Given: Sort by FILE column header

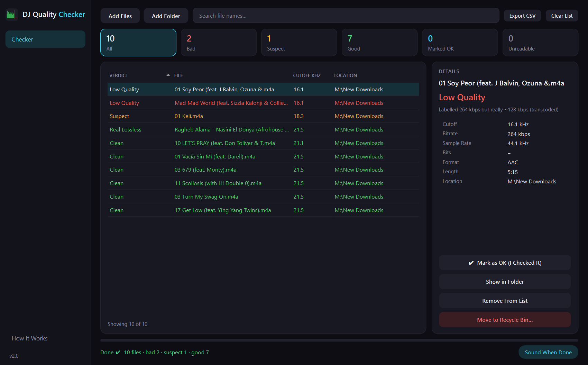Looking at the screenshot, I should (x=178, y=75).
